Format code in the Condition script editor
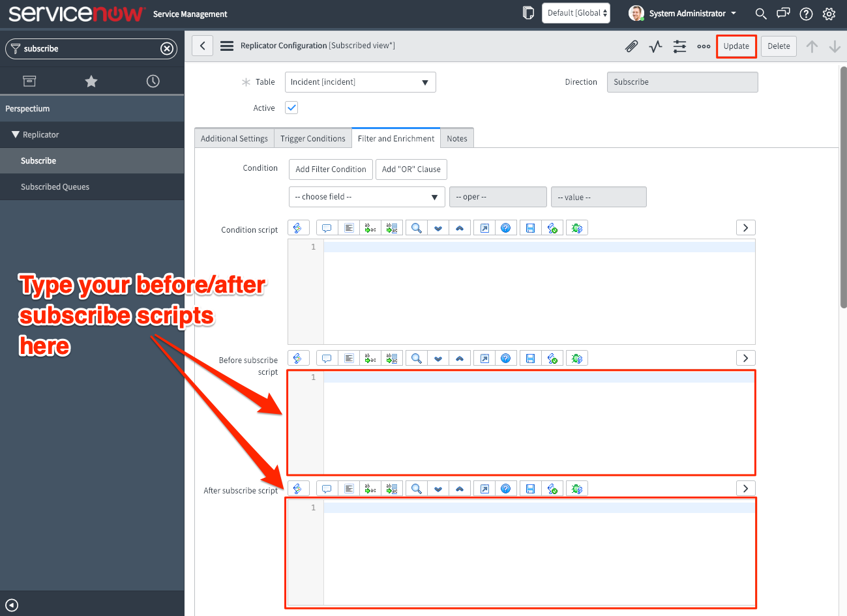 pos(349,227)
